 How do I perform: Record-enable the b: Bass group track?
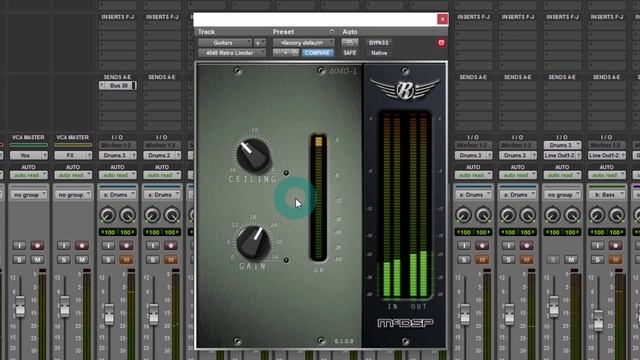[615, 245]
